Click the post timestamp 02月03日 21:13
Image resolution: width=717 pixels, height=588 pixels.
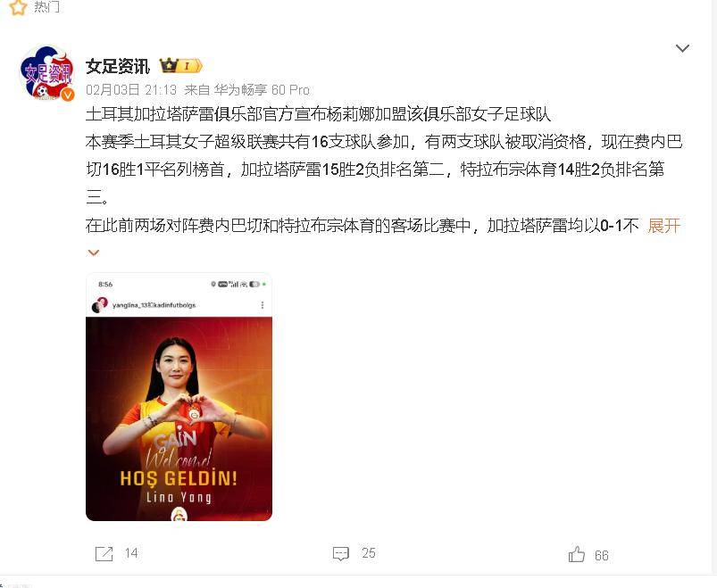coord(131,89)
